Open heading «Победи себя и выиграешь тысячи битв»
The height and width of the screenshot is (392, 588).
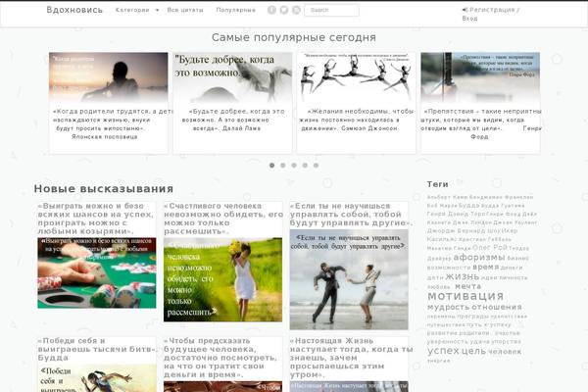pyautogui.click(x=97, y=349)
